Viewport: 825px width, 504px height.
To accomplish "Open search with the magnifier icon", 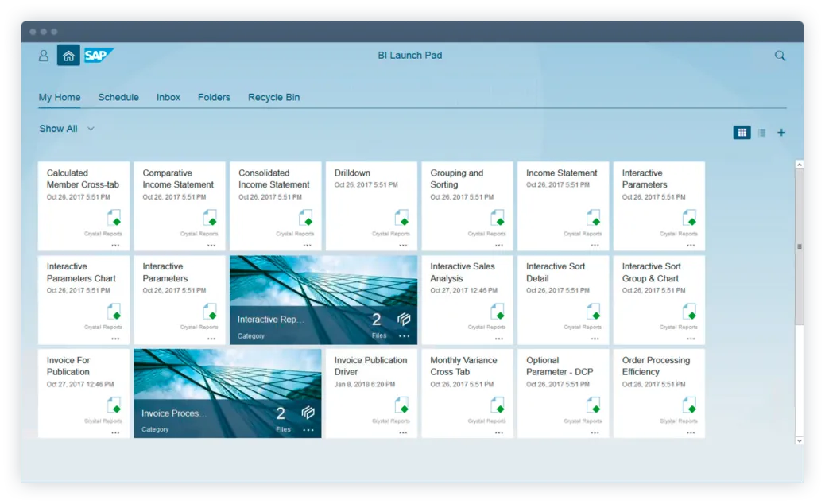I will [x=780, y=56].
